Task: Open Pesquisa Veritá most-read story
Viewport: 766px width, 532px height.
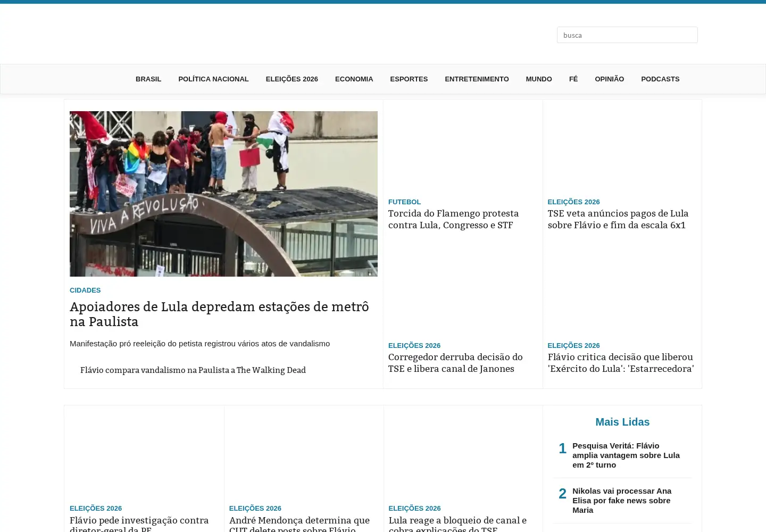Action: (626, 455)
